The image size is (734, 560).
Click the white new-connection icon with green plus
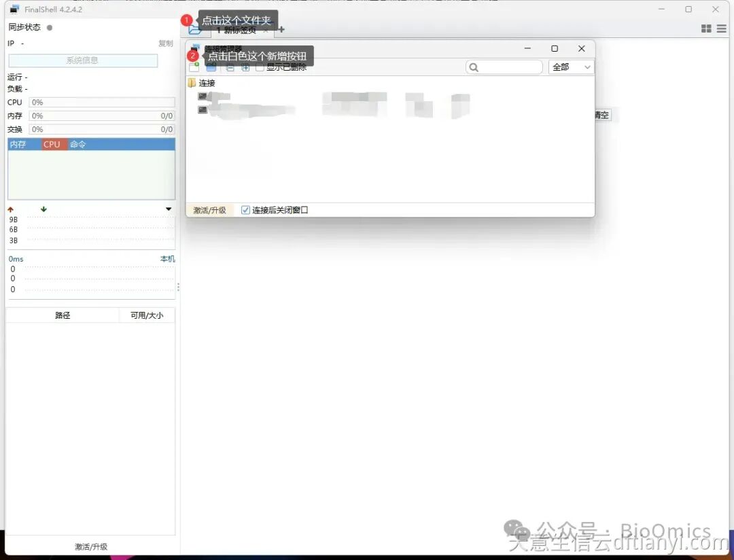pyautogui.click(x=194, y=67)
